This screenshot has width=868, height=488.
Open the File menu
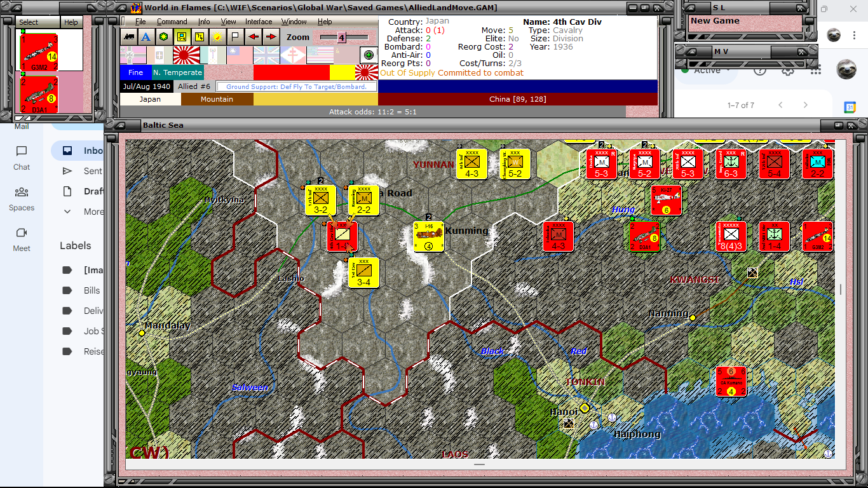tap(140, 22)
